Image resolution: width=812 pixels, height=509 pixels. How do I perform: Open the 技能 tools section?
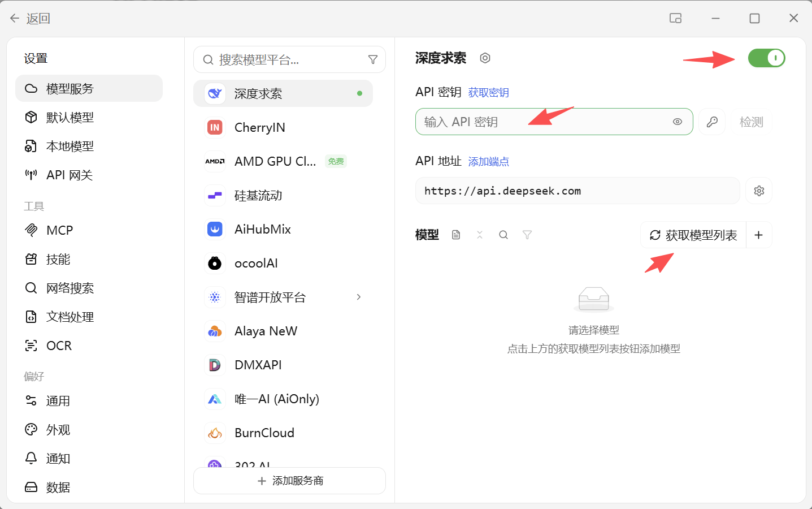pos(89,259)
